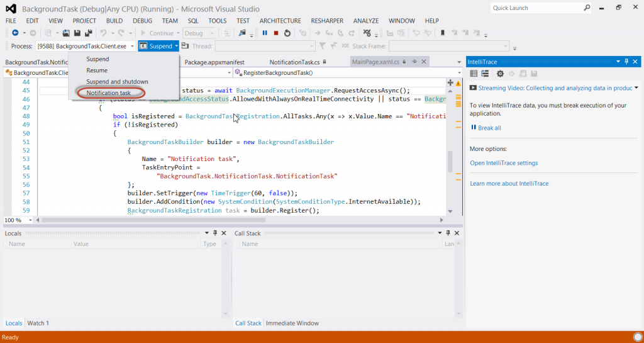The height and width of the screenshot is (343, 644).
Task: Choose Suspend and shutdown menu entry
Action: [x=117, y=81]
